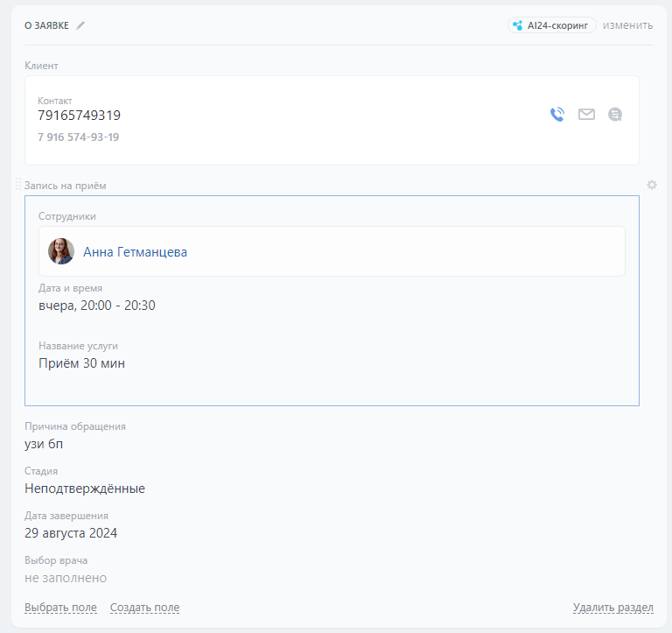Click Анна Гетманцева's avatar photo
The width and height of the screenshot is (672, 633).
(61, 251)
